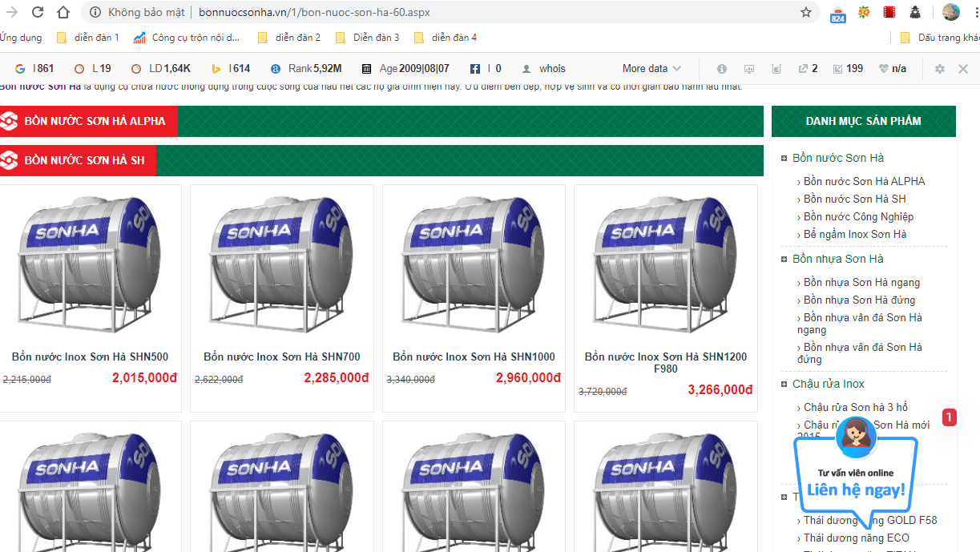
Task: Expand the 'Bồn nhựa Sơn Hà' category plus icon
Action: click(x=784, y=259)
